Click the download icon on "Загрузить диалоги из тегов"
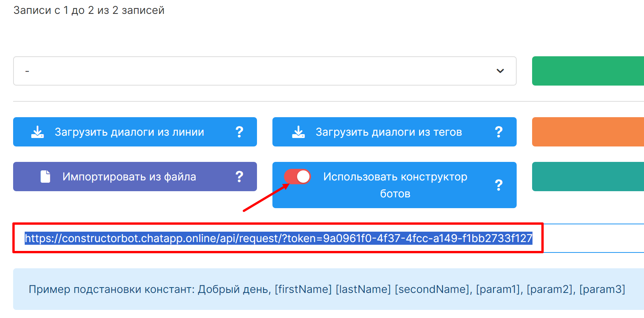 click(298, 132)
